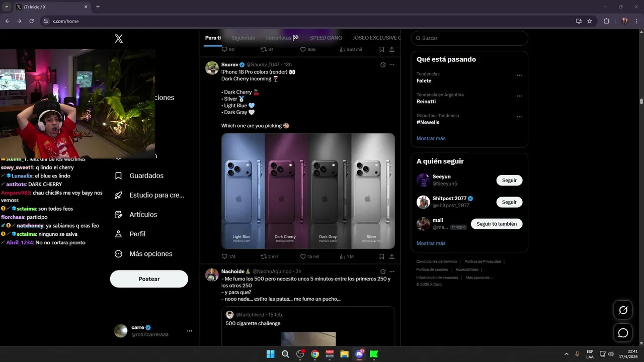Open Condiciones de Servicio footer link
Image resolution: width=644 pixels, height=362 pixels.
[436, 261]
